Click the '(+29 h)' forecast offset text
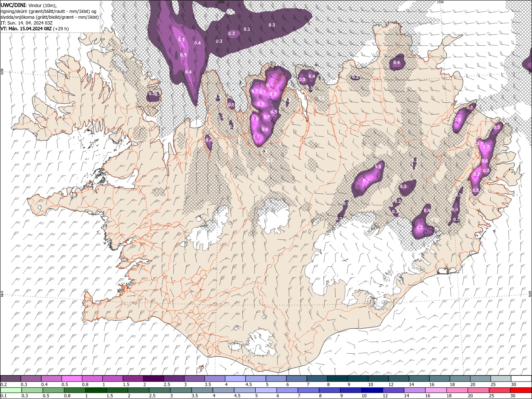The image size is (532, 399). click(x=61, y=29)
